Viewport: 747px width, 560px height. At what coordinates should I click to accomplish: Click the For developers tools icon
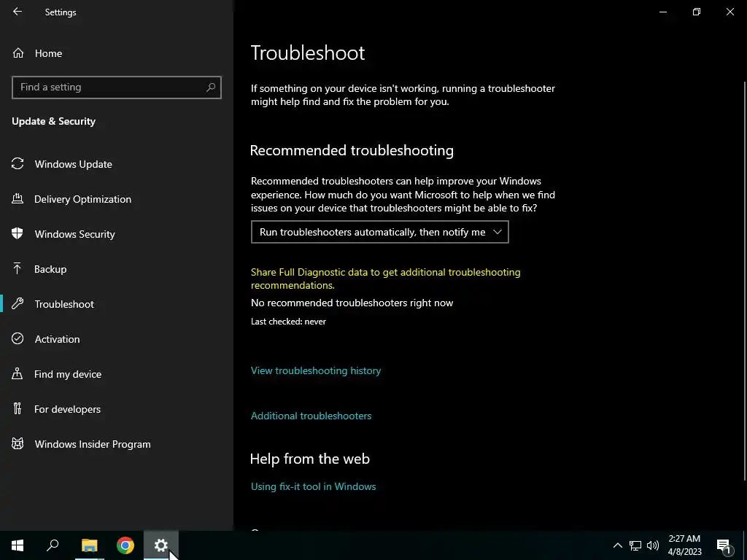tap(18, 408)
